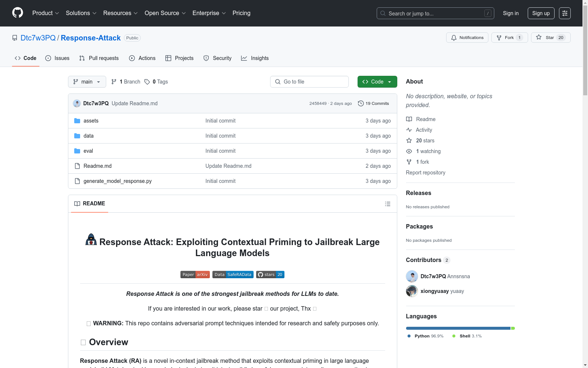Switch to the Code tab
The height and width of the screenshot is (368, 588).
[26, 58]
